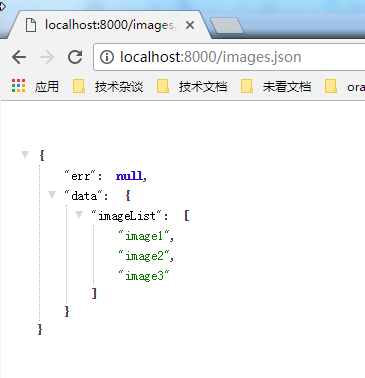365x378 pixels.
Task: Open the 未看文档 bookmark folder
Action: (276, 87)
